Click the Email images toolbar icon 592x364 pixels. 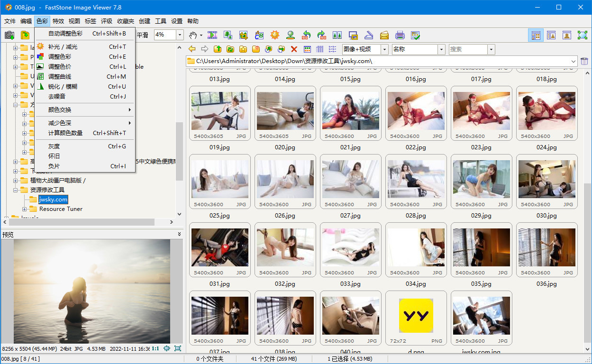pyautogui.click(x=384, y=35)
